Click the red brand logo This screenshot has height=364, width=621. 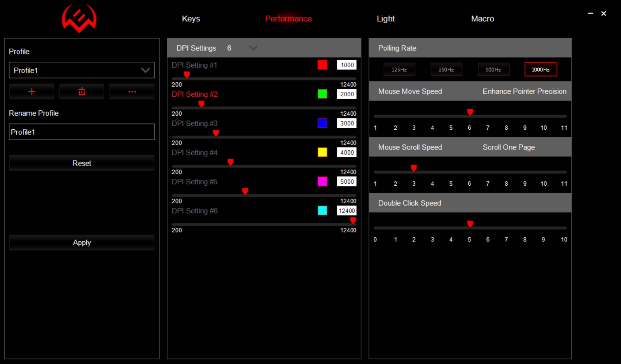(79, 18)
